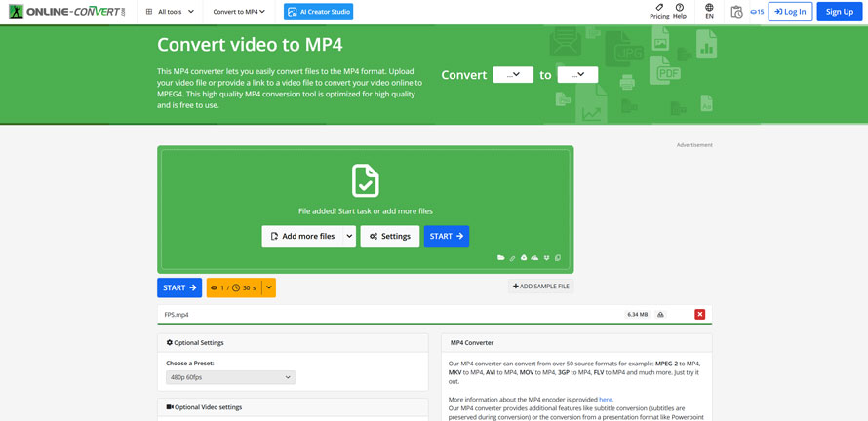Open Settings in the upload box

[x=390, y=236]
